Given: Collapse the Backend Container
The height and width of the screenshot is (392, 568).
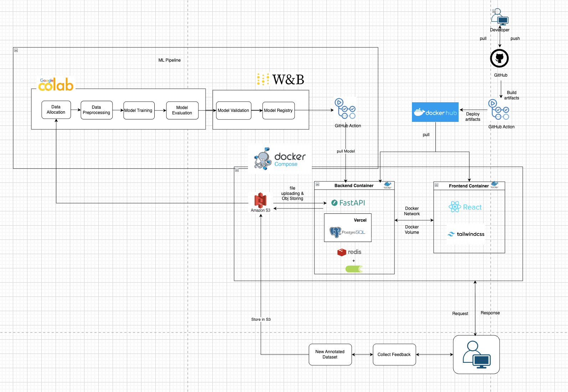Looking at the screenshot, I should point(317,185).
